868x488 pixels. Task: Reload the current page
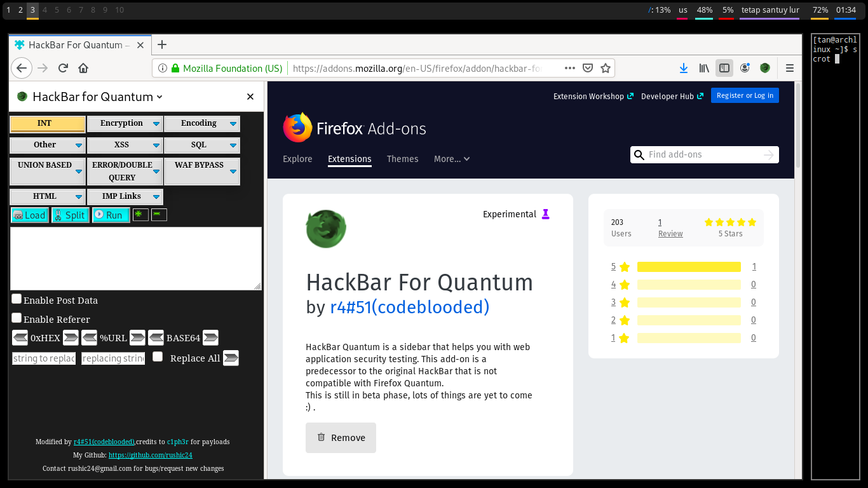point(63,68)
